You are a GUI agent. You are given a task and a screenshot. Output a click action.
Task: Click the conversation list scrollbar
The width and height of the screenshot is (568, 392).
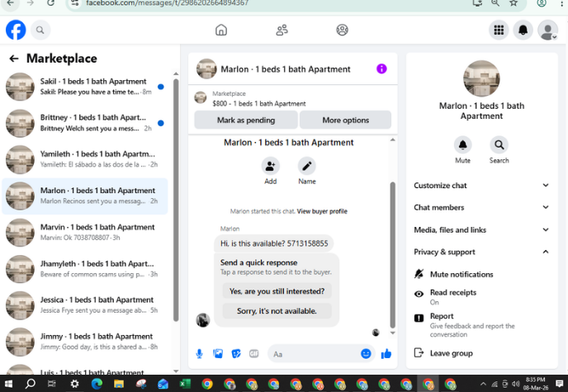click(x=176, y=200)
